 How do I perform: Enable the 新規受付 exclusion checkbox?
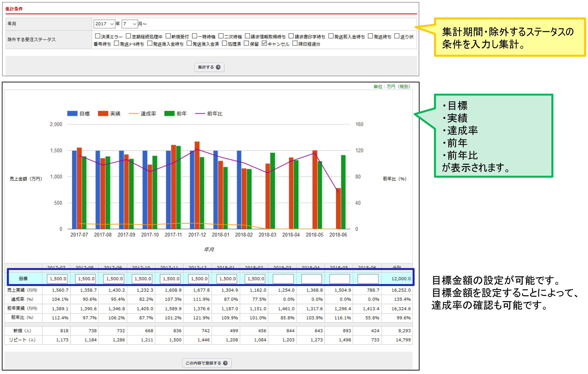168,36
